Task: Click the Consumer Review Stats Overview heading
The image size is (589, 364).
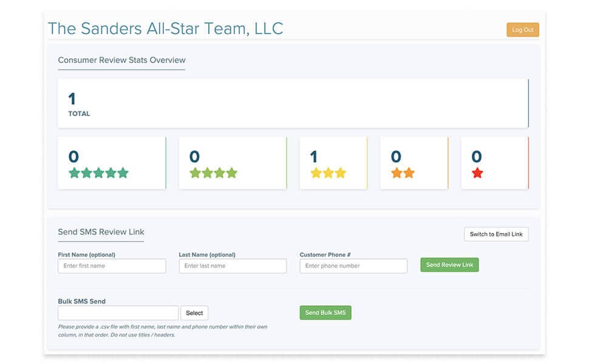Action: tap(121, 59)
